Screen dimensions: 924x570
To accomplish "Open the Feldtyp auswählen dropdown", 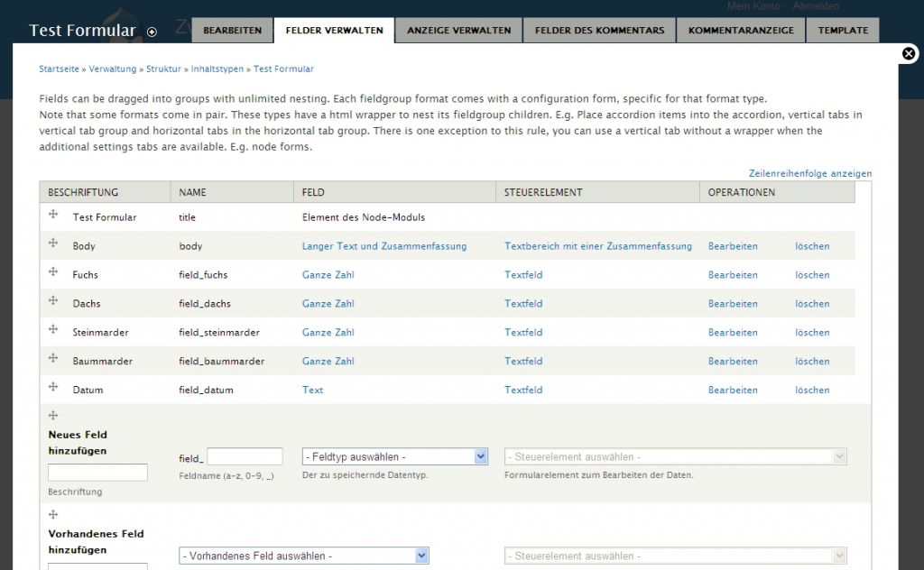I will (394, 456).
